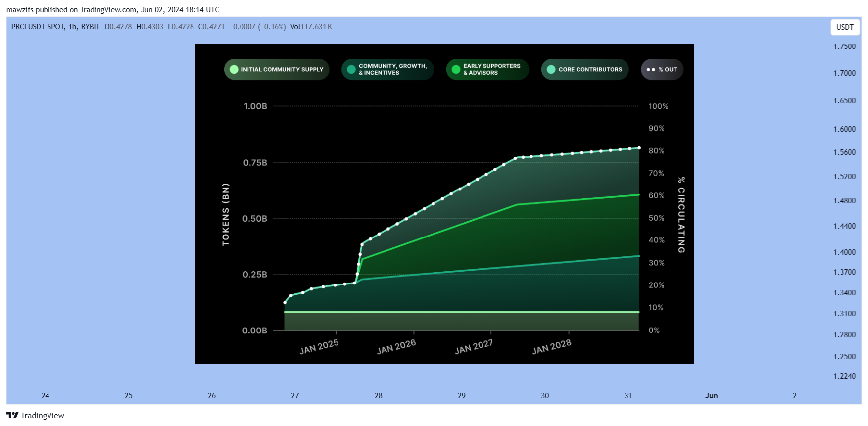Click the 100% circulating axis label
Image resolution: width=868 pixels, height=426 pixels.
click(x=658, y=106)
